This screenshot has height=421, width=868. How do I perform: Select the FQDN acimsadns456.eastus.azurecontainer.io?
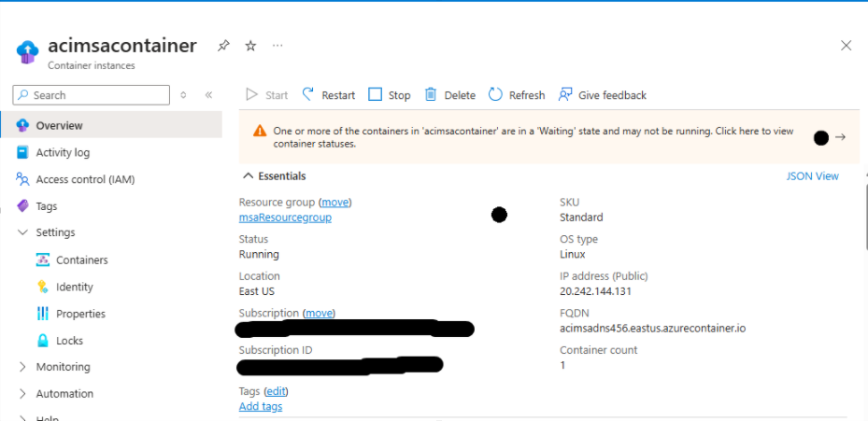[x=653, y=329]
